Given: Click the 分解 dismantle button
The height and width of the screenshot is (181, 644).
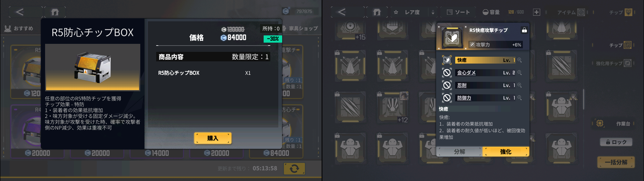Looking at the screenshot, I should pos(459,152).
